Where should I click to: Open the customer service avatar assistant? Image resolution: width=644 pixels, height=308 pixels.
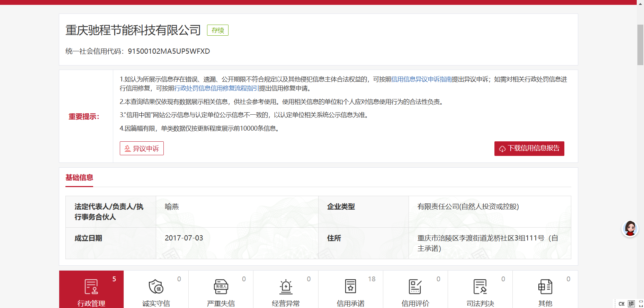[630, 229]
